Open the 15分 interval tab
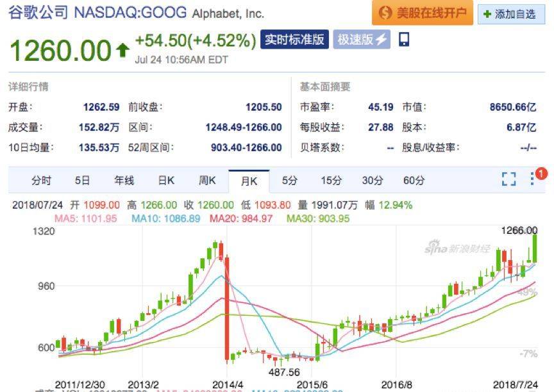This screenshot has height=392, width=554. [331, 180]
